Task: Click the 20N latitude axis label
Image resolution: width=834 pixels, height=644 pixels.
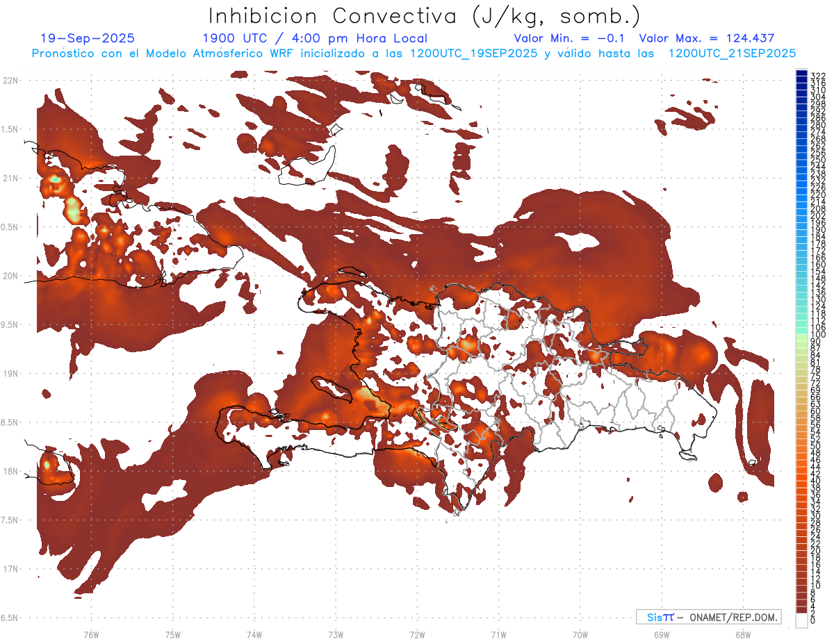Action: [10, 276]
